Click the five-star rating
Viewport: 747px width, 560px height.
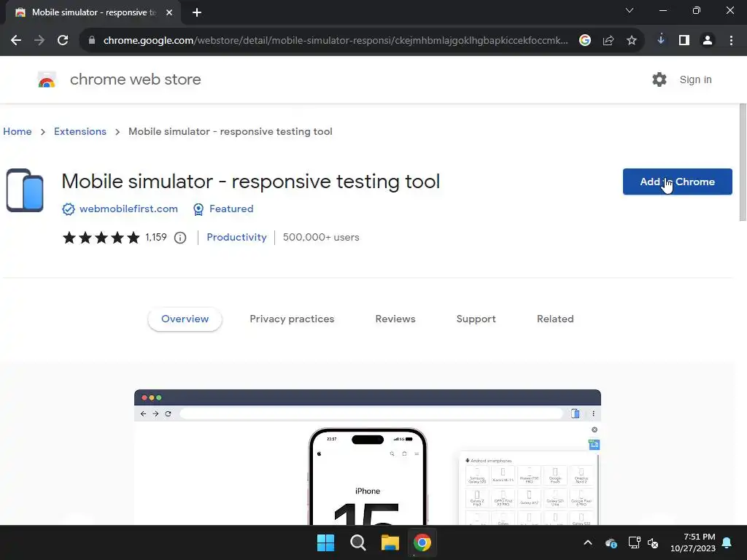point(101,237)
